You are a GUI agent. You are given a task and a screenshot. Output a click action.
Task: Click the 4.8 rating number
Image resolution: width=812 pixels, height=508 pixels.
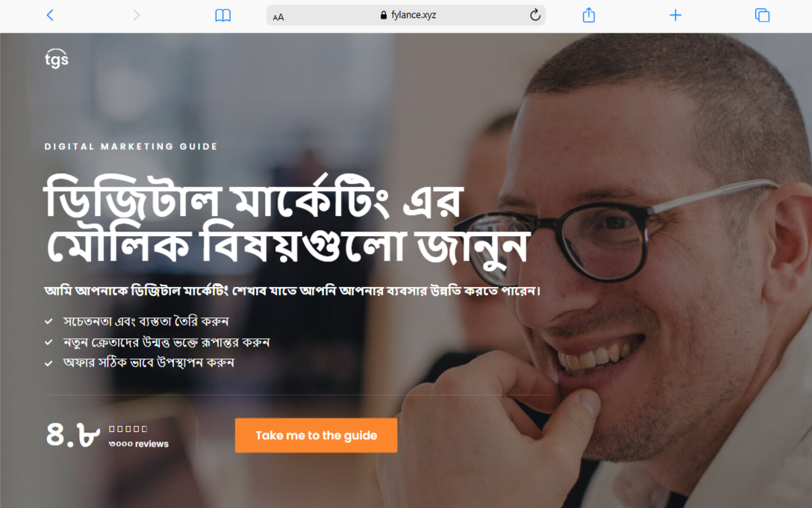pos(73,434)
